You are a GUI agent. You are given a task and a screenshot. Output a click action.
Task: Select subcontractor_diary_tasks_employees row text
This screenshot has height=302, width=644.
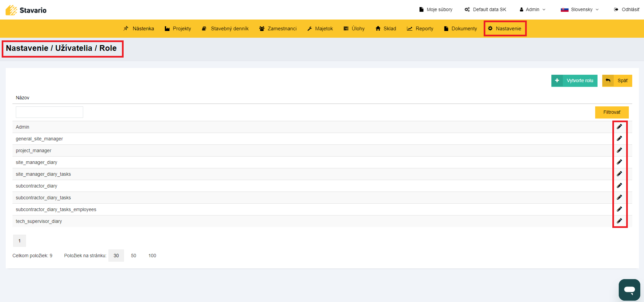tap(56, 209)
